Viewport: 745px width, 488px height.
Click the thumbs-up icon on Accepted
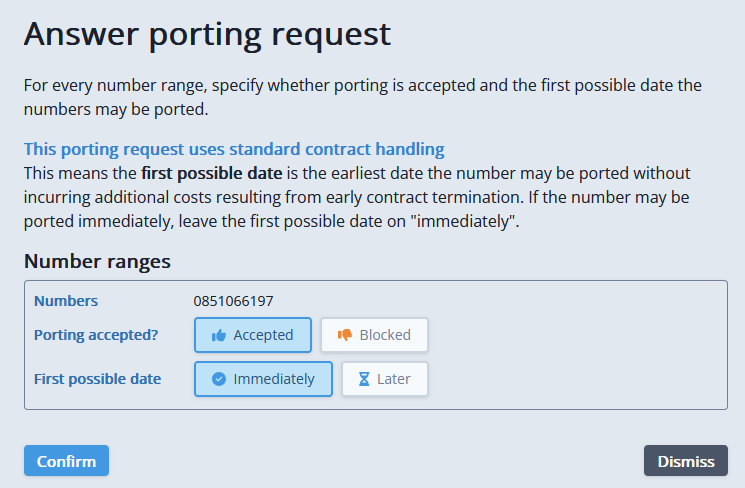click(219, 335)
